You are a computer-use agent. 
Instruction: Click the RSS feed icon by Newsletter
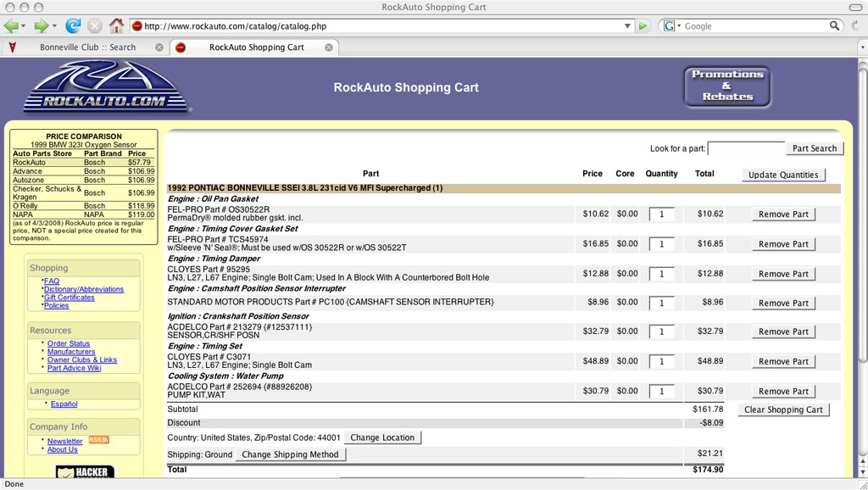[x=98, y=440]
